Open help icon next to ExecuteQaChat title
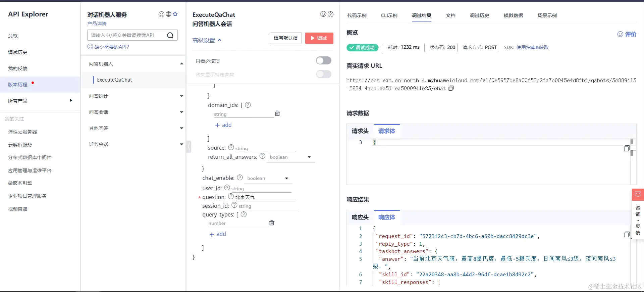The height and width of the screenshot is (292, 644). [330, 14]
